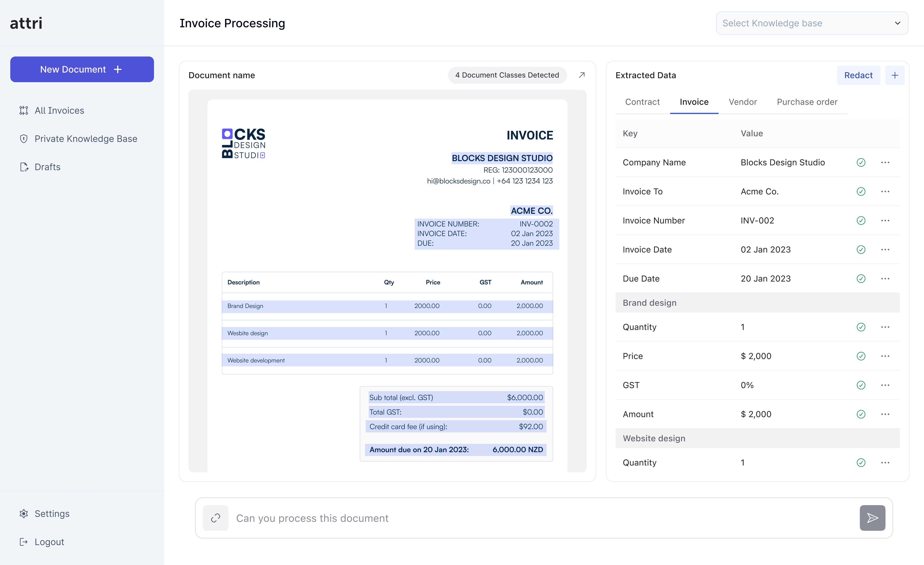This screenshot has height=565, width=924.
Task: Toggle verified check for Due Date
Action: pos(861,278)
